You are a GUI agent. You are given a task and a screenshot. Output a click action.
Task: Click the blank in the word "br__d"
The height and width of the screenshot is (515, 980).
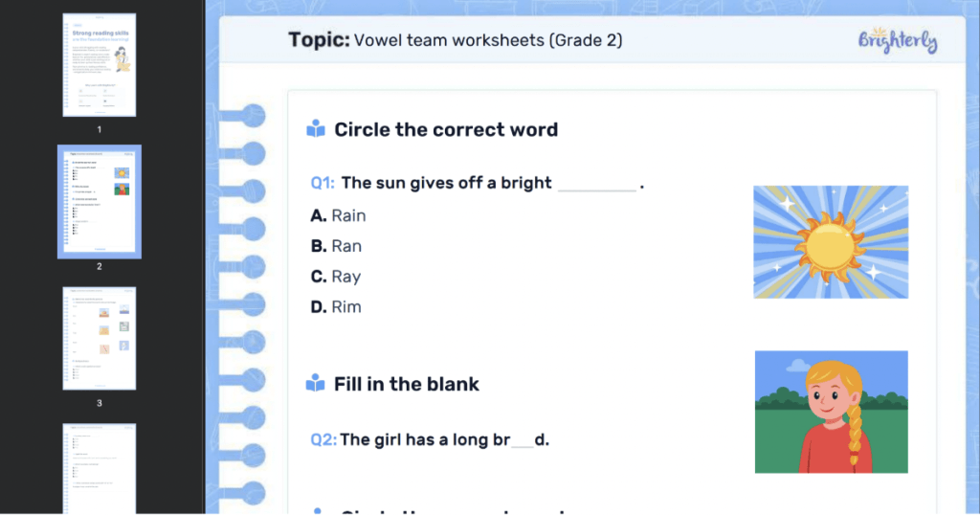coord(523,441)
